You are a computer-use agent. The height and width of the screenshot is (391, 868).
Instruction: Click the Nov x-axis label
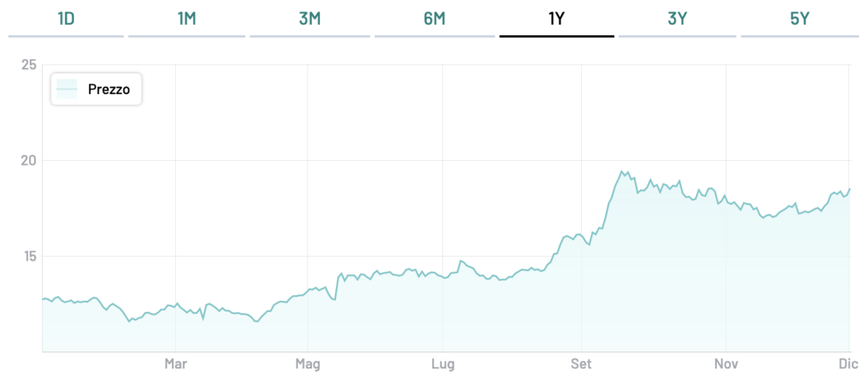[726, 365]
